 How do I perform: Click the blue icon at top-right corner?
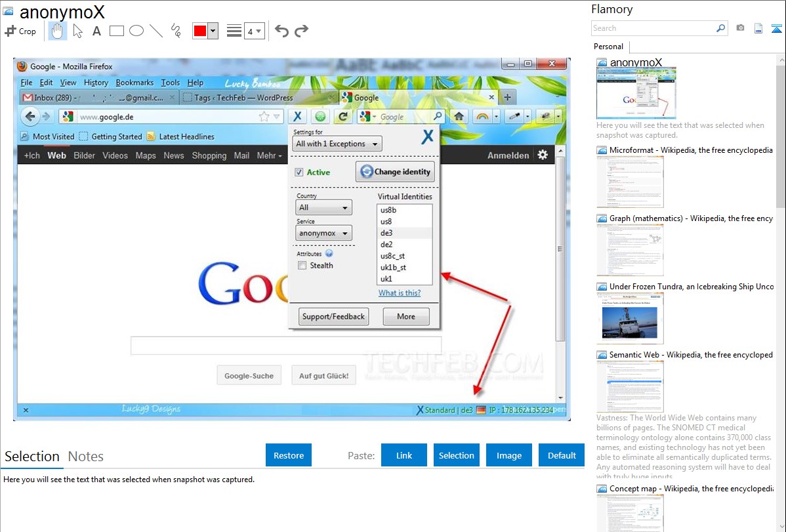click(x=776, y=28)
